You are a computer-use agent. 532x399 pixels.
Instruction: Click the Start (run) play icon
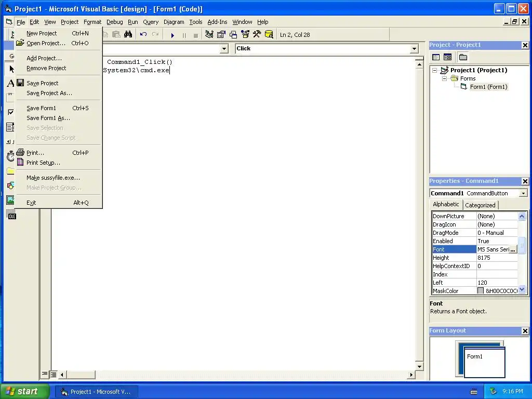pos(172,35)
